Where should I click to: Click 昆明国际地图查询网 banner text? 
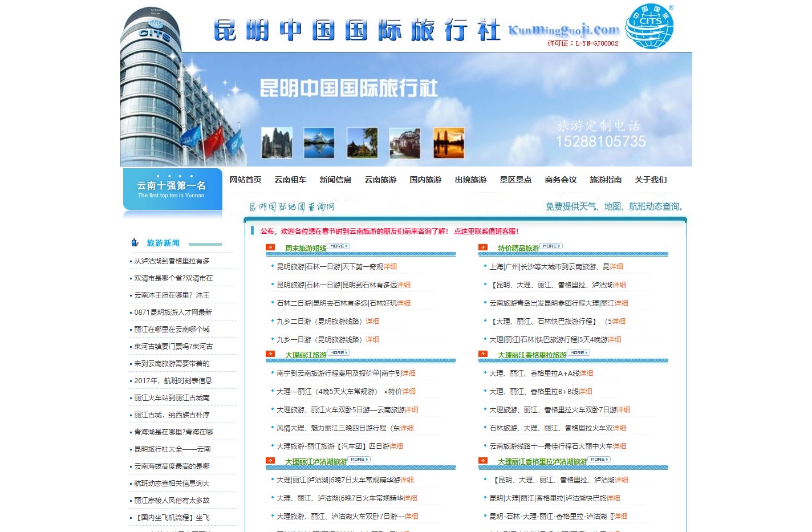[292, 206]
